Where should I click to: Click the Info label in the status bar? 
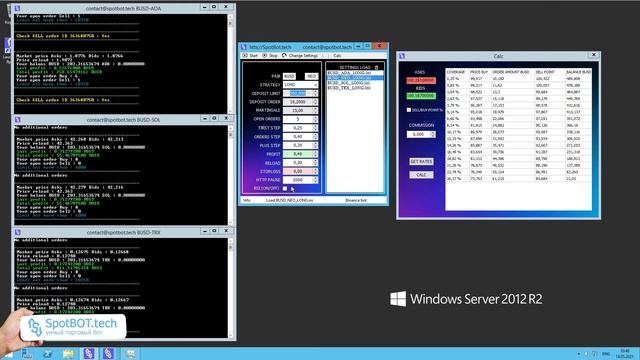click(x=247, y=200)
